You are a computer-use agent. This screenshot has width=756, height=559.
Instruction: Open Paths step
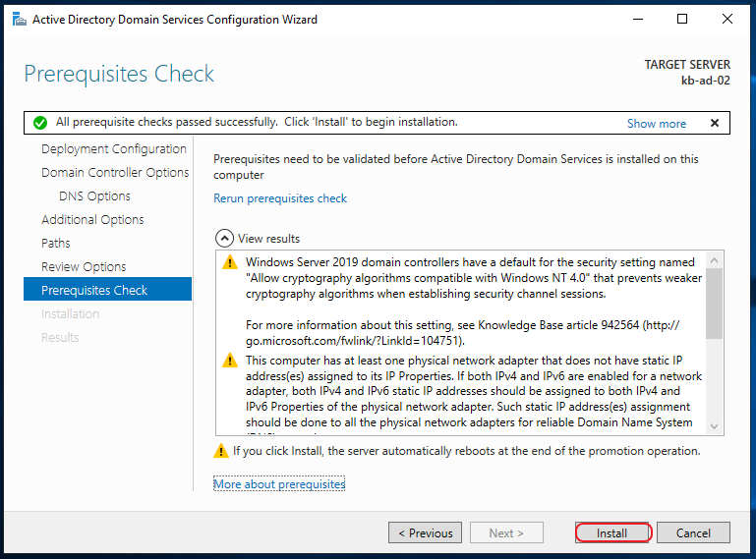click(x=55, y=244)
